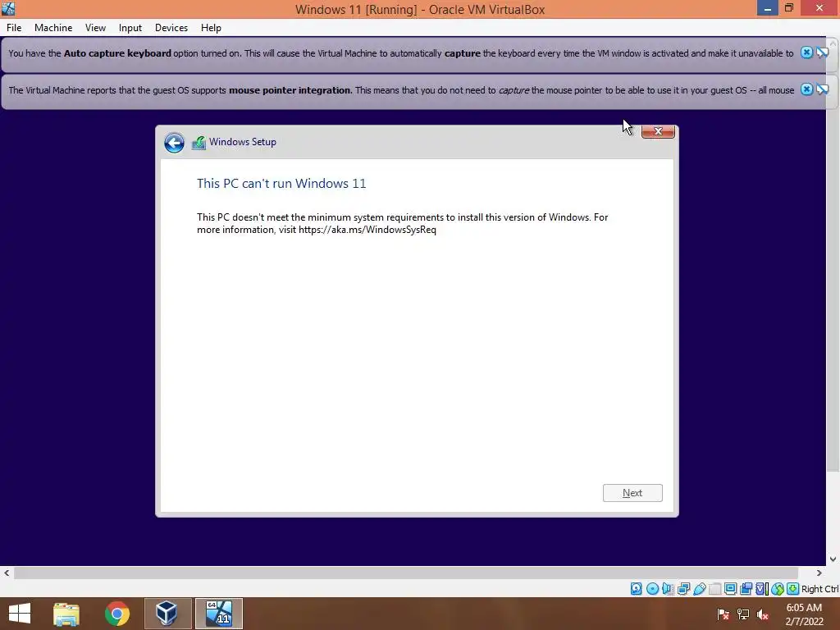Open the Devices menu
This screenshot has height=630, width=840.
coord(171,28)
